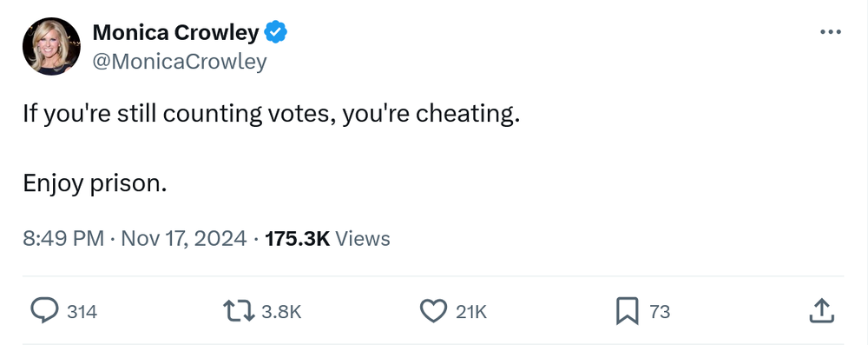Like the tweet with the heart icon
The width and height of the screenshot is (868, 345).
pyautogui.click(x=433, y=311)
